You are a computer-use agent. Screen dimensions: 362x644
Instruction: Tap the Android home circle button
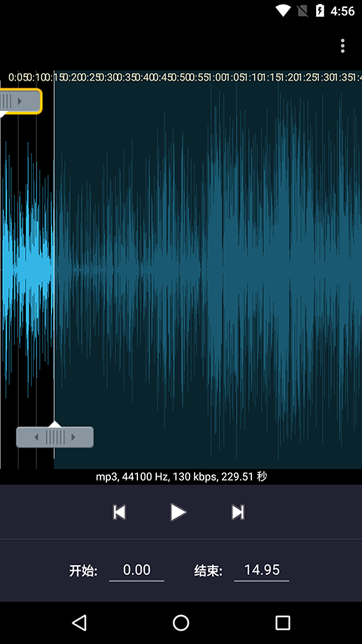[x=181, y=623]
